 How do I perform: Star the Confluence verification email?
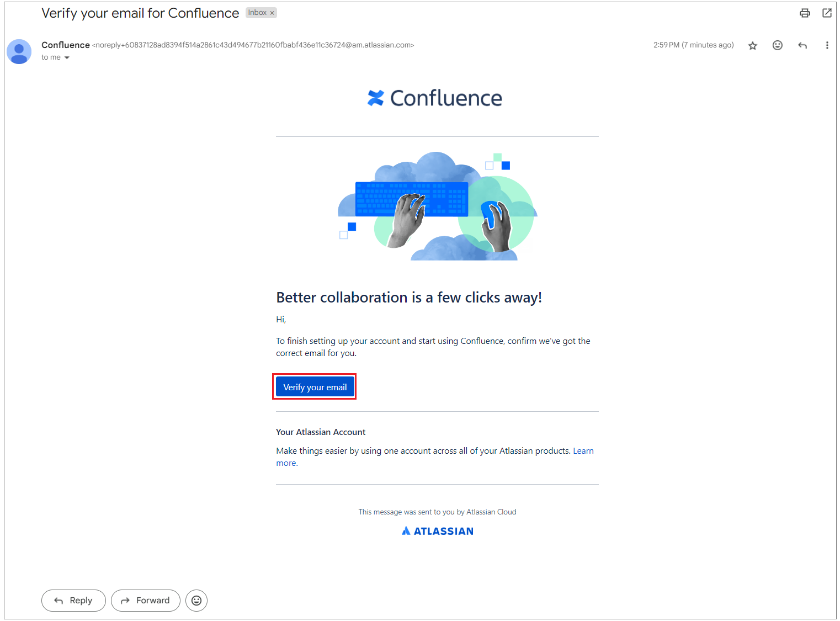coord(752,46)
